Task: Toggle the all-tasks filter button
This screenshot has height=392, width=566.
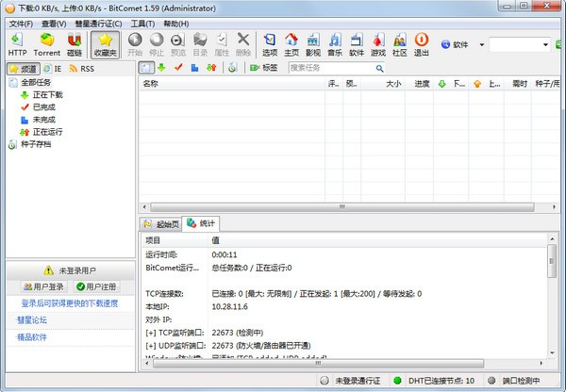Action: 146,68
